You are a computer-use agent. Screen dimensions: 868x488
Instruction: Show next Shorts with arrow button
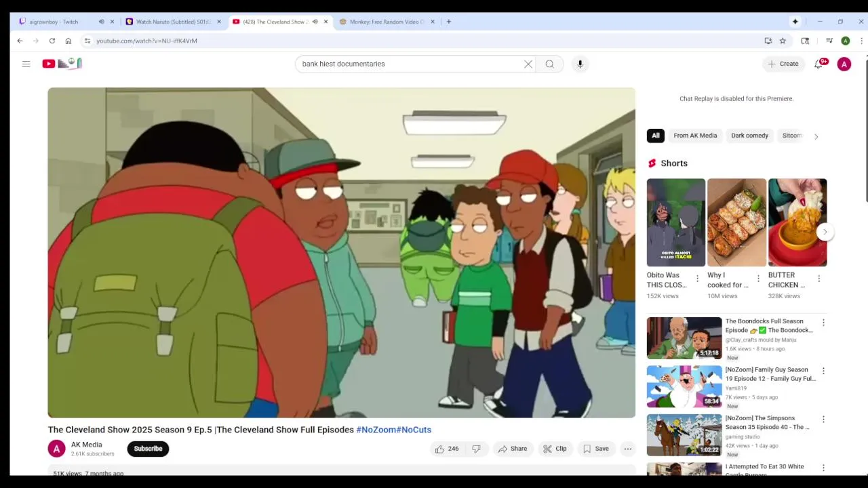pos(825,232)
